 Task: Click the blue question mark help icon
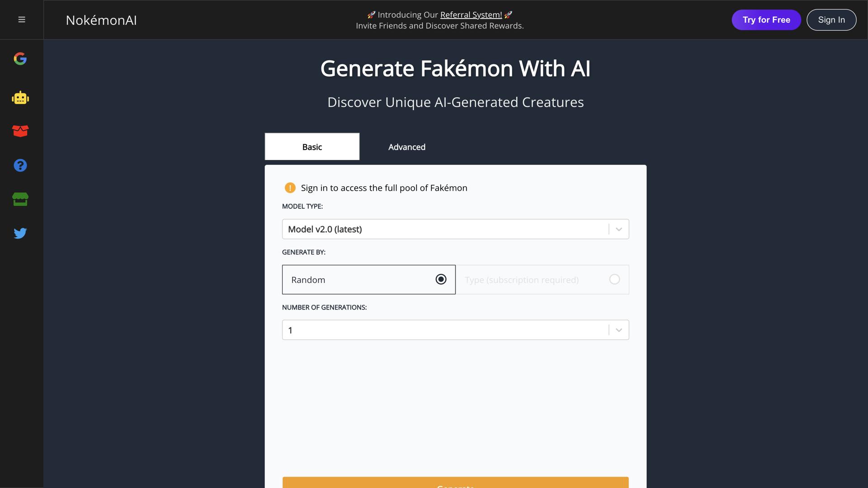(20, 165)
